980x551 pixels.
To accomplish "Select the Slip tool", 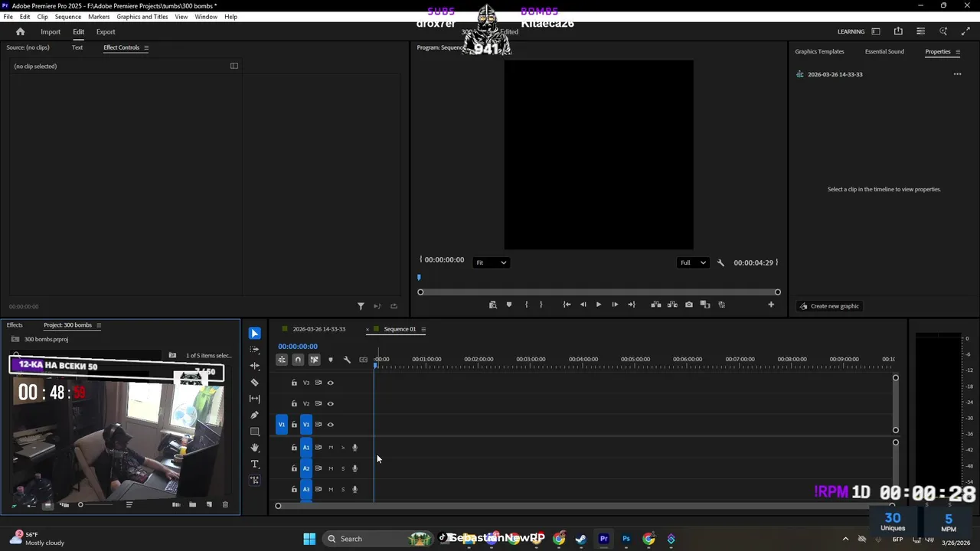I will coord(255,399).
